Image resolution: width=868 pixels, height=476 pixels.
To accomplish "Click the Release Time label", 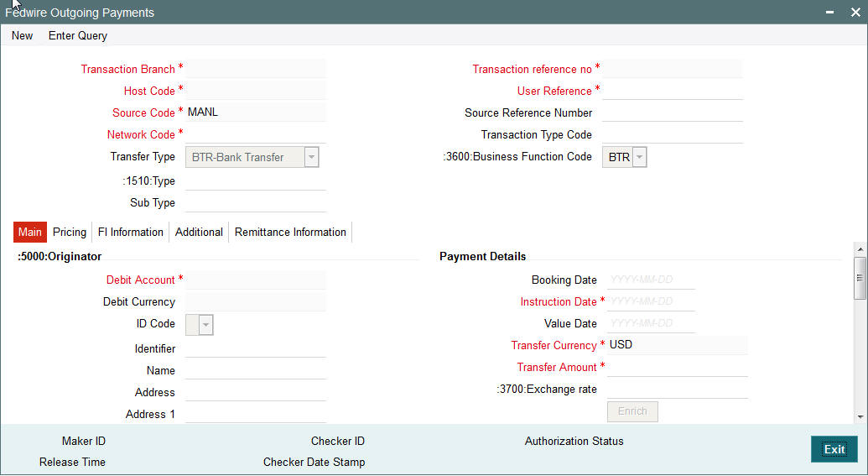I will (x=72, y=462).
